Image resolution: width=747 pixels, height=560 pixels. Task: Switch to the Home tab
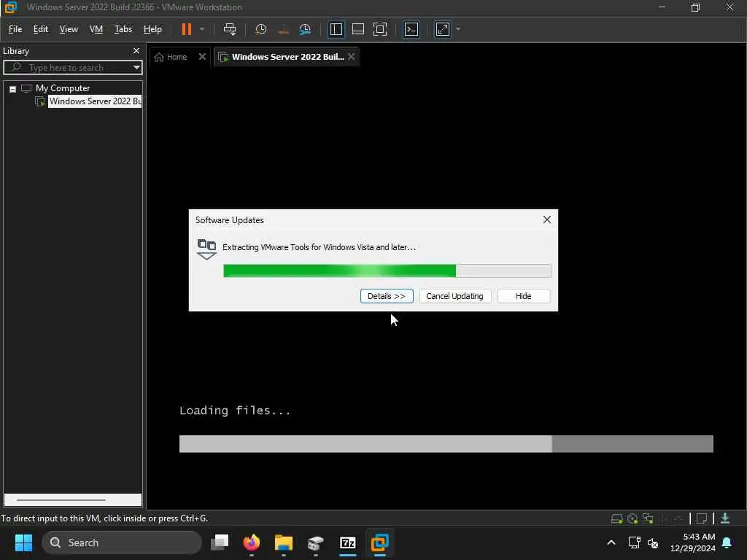[171, 57]
